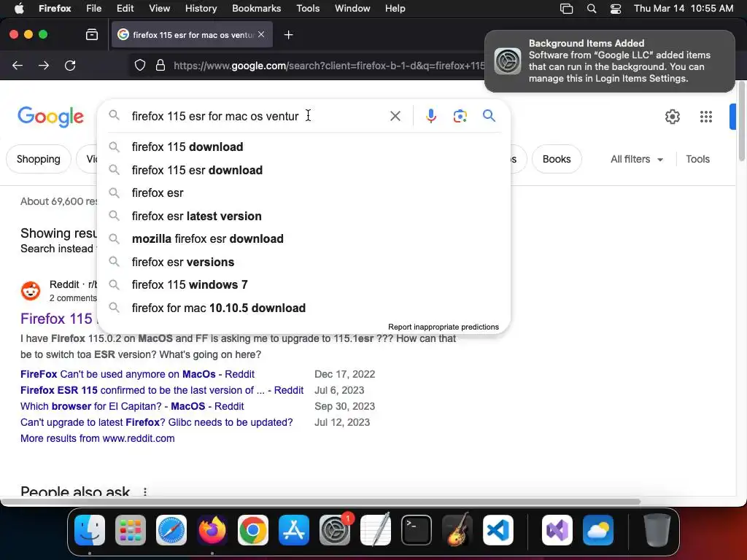The width and height of the screenshot is (747, 560).
Task: Open Control Center from menu bar
Action: tap(616, 9)
